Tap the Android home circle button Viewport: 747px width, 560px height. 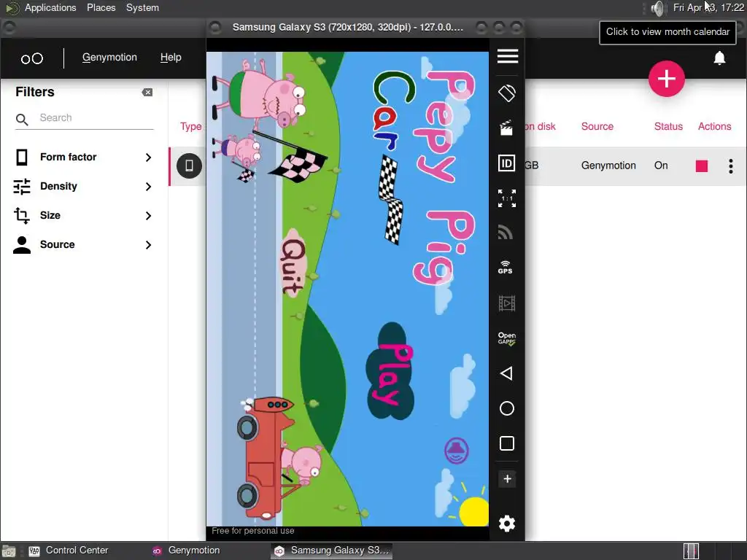(x=507, y=408)
